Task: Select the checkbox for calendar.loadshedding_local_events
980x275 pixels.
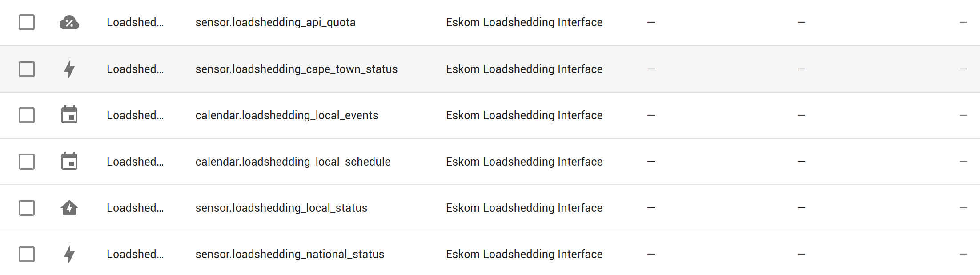Action: pos(26,115)
